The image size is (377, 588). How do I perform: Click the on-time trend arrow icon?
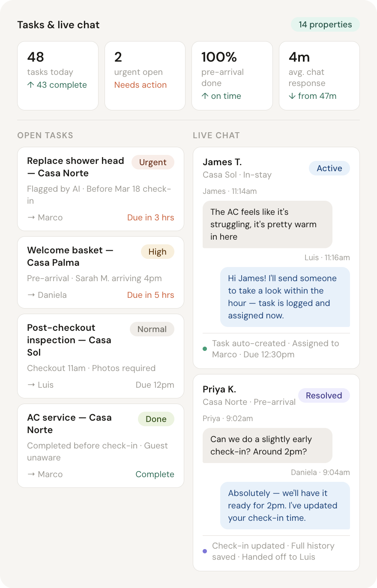(x=204, y=96)
